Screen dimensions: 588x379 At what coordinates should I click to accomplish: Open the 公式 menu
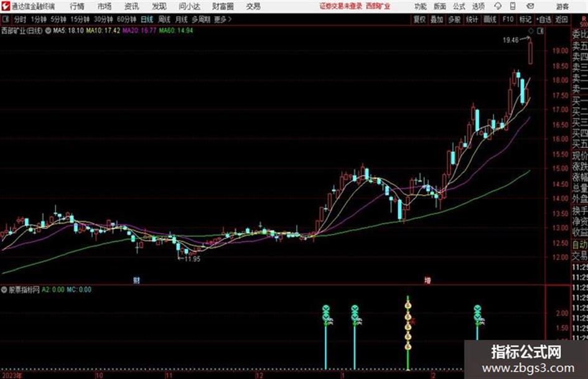click(x=459, y=6)
